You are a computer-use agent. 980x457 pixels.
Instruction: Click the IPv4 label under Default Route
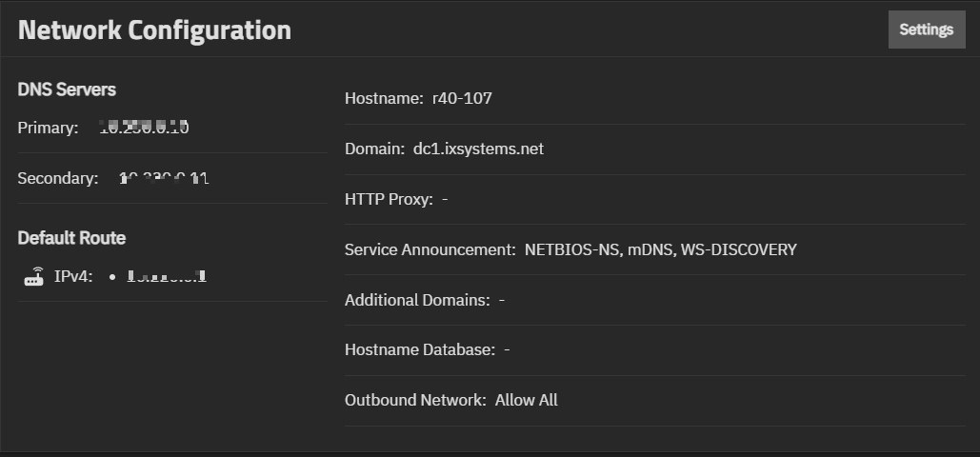coord(73,277)
